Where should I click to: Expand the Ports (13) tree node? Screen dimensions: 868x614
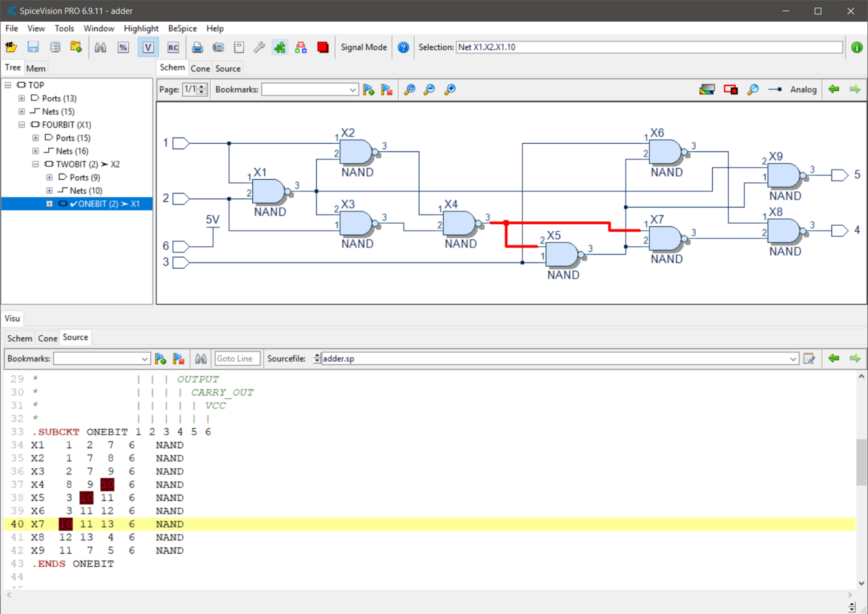pos(22,98)
